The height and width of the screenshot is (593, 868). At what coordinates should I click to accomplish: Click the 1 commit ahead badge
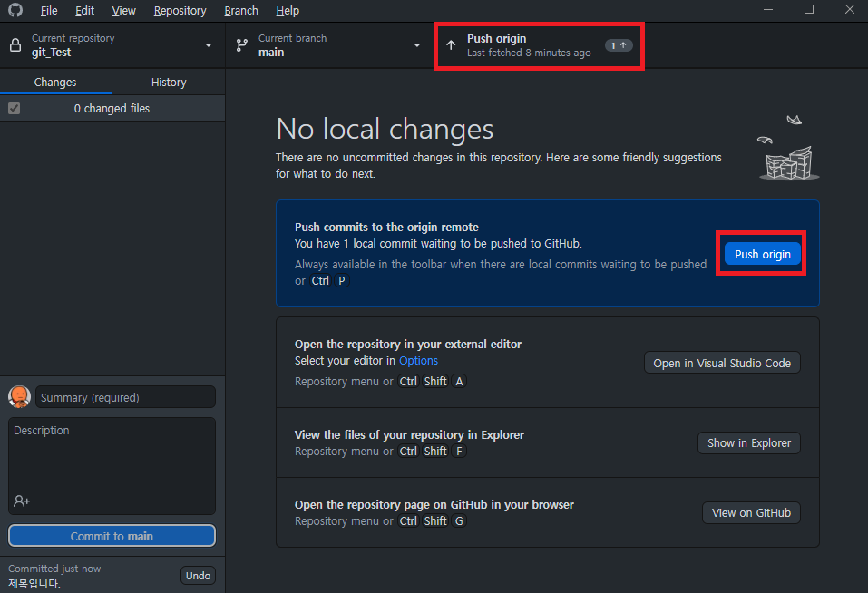pos(619,45)
